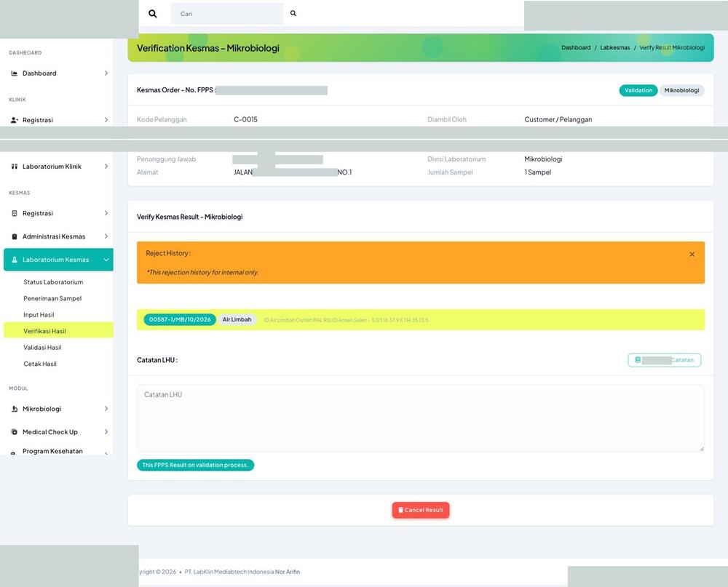Image resolution: width=728 pixels, height=587 pixels.
Task: Click the Medical Check Up icon
Action: (15, 432)
